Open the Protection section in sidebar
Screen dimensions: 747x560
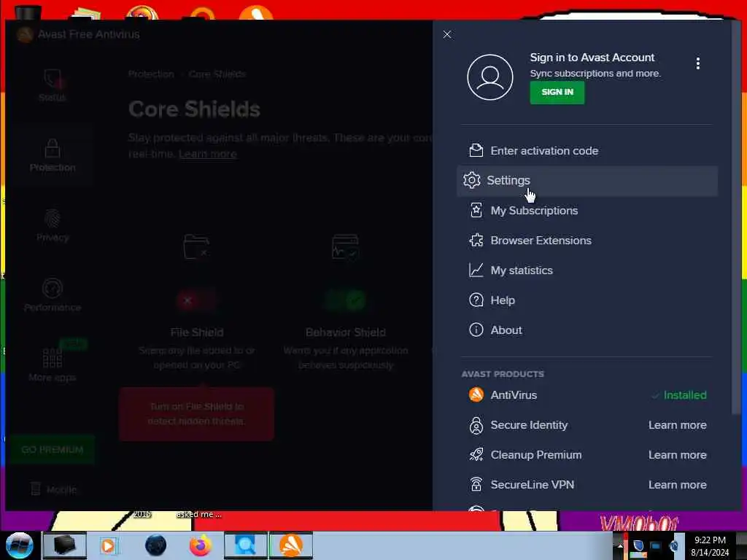[x=53, y=156]
